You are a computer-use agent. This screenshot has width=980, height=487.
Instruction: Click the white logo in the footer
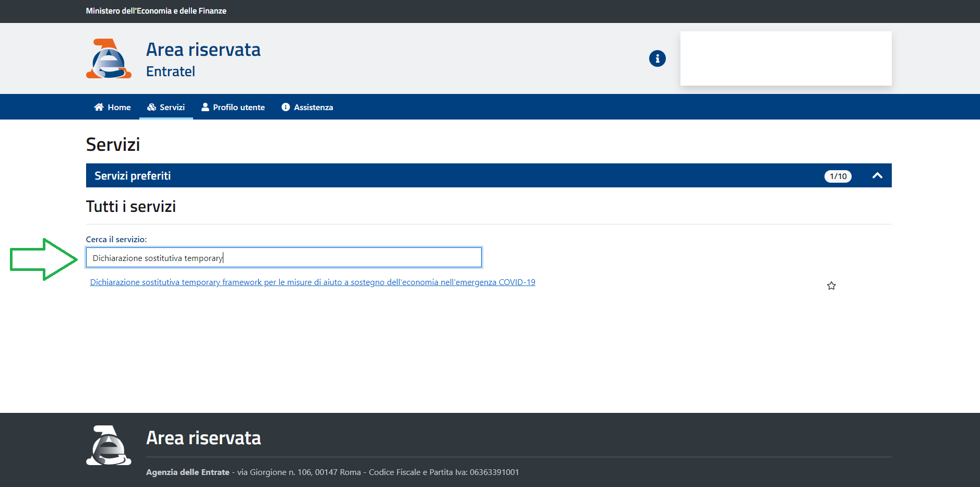[x=109, y=445]
